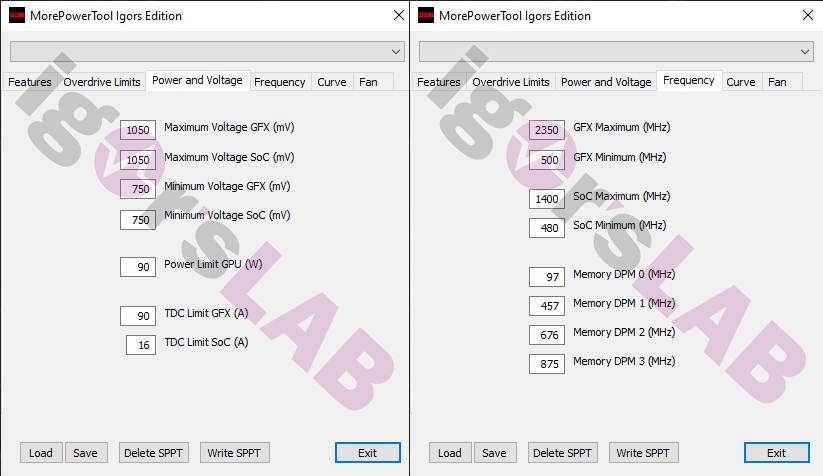Image resolution: width=823 pixels, height=476 pixels.
Task: Edit the GFX Minimum MHz field
Action: pos(547,160)
